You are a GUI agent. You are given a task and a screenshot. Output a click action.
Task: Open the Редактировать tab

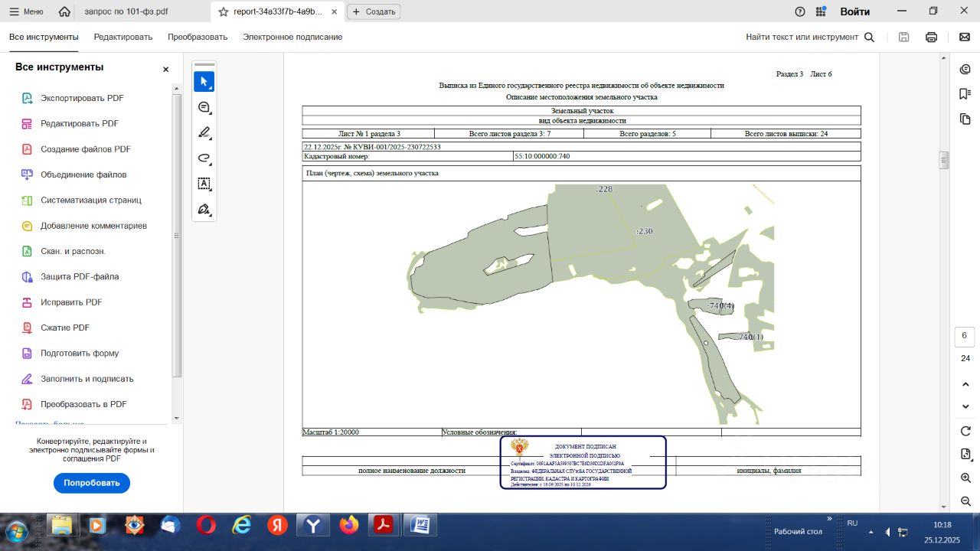point(123,37)
